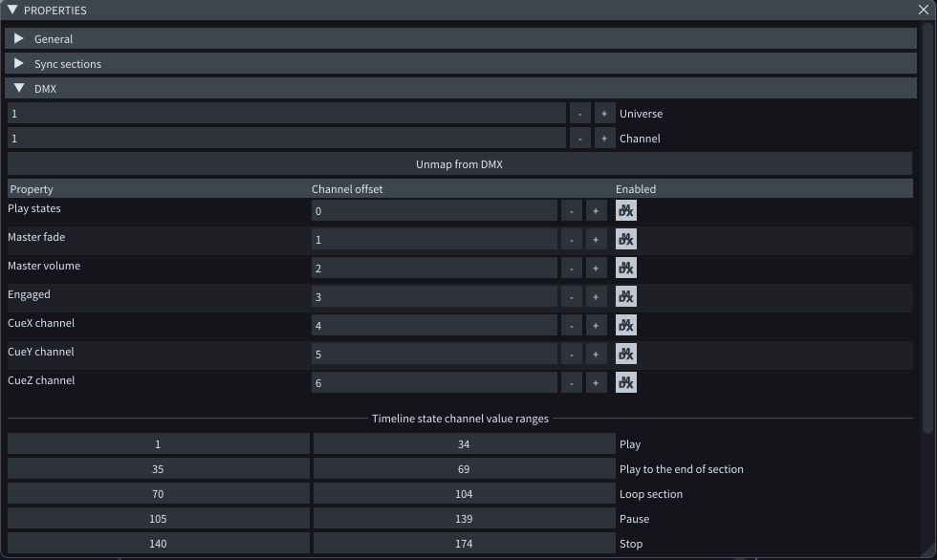The image size is (937, 560).
Task: Collapse the Properties panel header triangle
Action: [12, 11]
